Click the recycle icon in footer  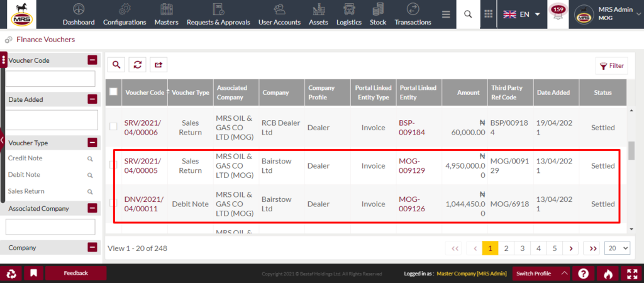point(11,273)
